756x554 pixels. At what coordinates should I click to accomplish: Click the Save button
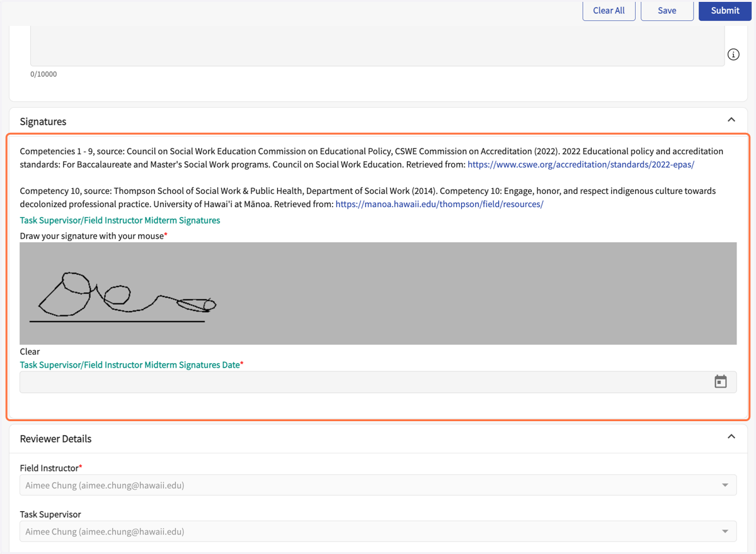pos(667,10)
